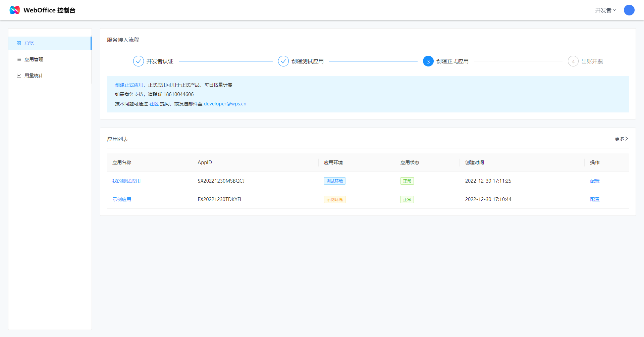
Task: Select 总览 in the sidebar
Action: click(50, 43)
